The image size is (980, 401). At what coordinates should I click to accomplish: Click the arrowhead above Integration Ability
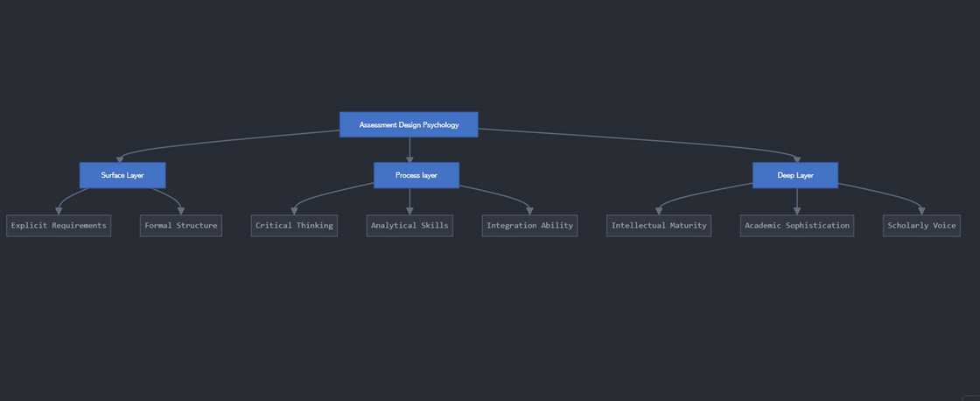[530, 209]
